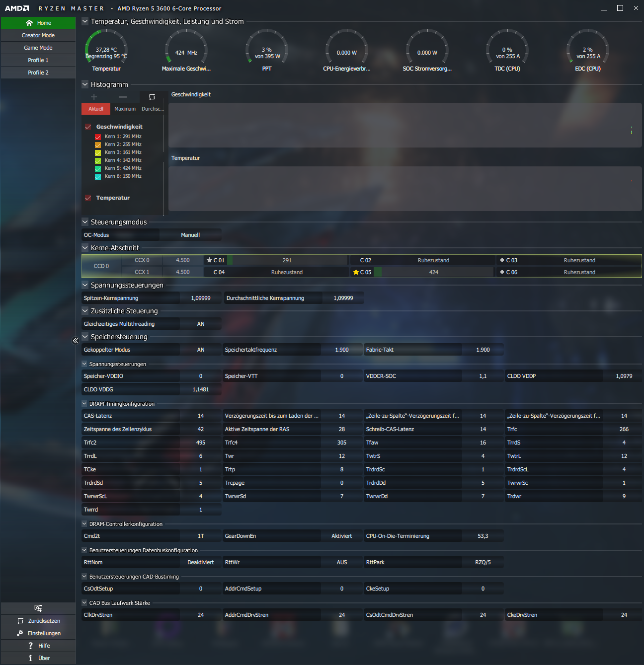Collapse the Temperatur, Geschwindigkeit, Leistung und Strom section
This screenshot has height=665, width=644.
pyautogui.click(x=85, y=21)
